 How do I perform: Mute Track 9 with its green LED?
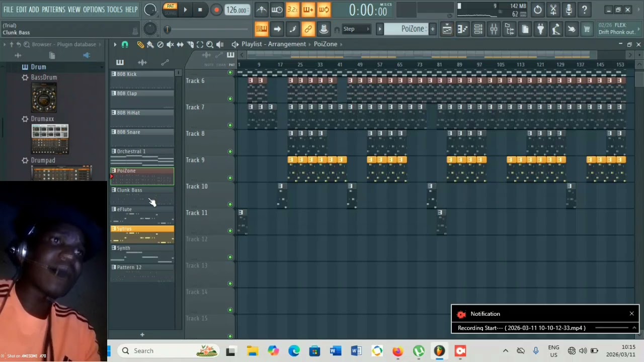[x=230, y=178]
